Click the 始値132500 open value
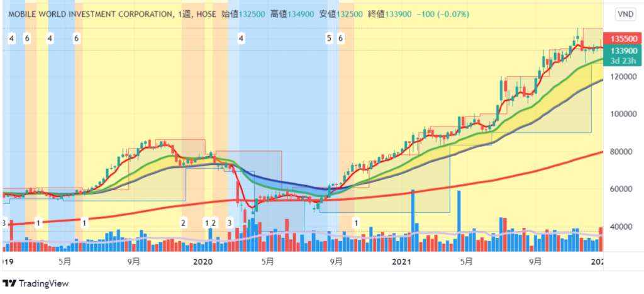Image resolution: width=644 pixels, height=294 pixels. pos(243,14)
